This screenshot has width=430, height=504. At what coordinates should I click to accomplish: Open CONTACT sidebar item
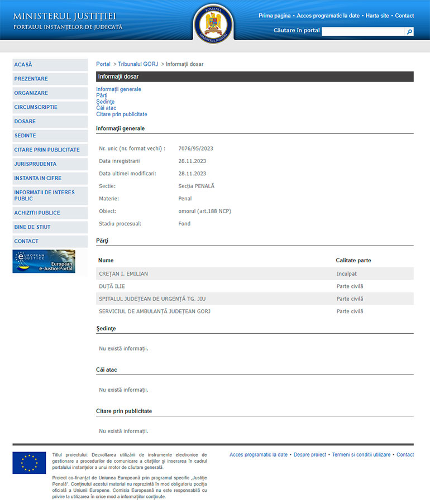[x=50, y=241]
